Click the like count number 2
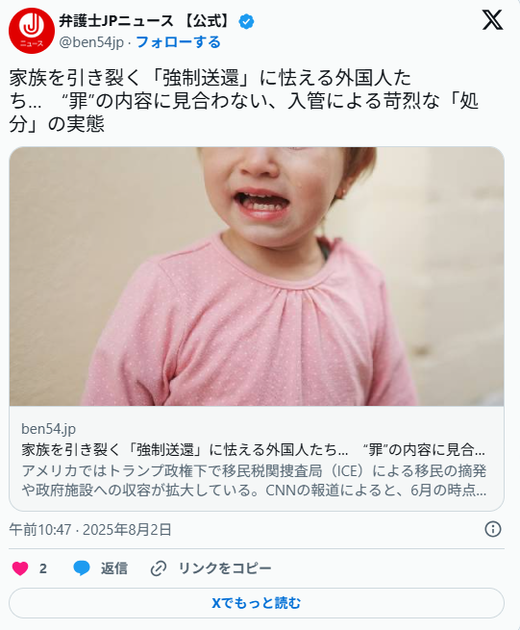 pos(43,569)
